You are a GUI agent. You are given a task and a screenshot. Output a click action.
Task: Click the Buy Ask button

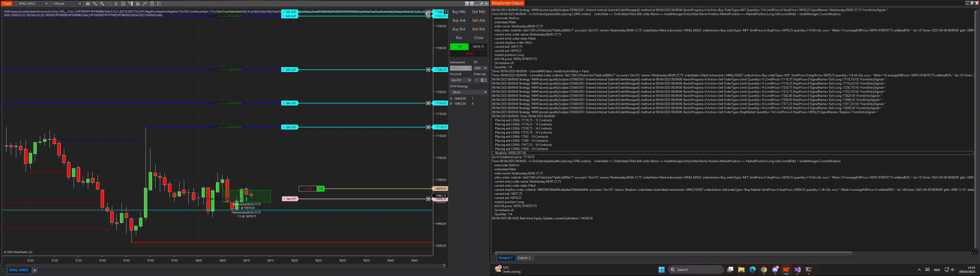[459, 20]
